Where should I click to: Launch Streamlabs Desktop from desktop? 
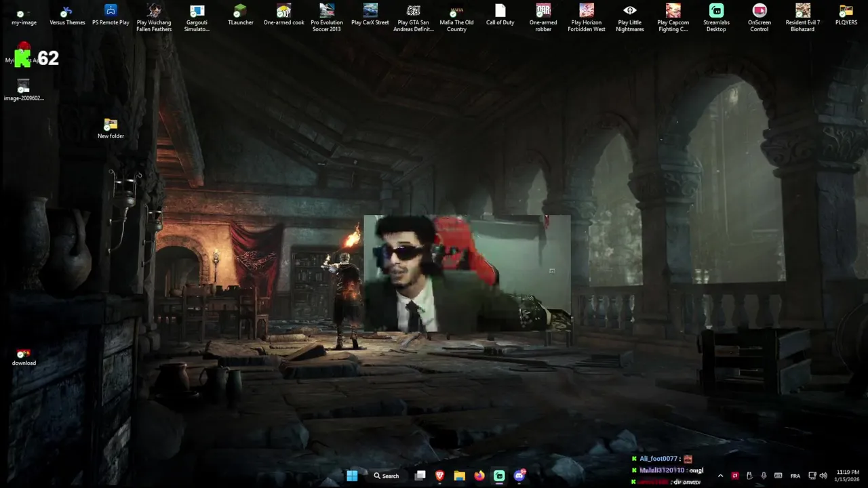pos(716,18)
